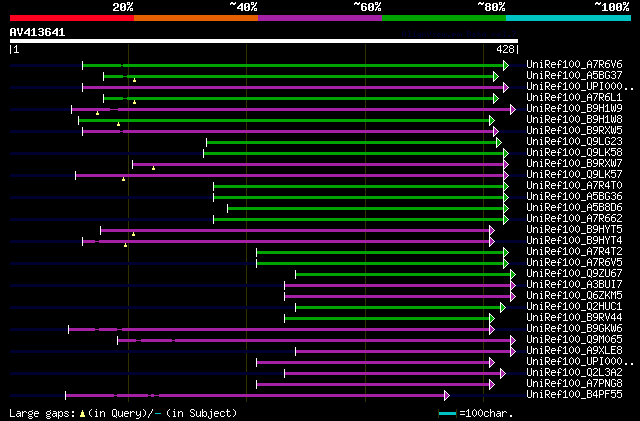Click the arrowhead ending the UniRef100_A5BG37 bar
The width and height of the screenshot is (640, 421).
[x=496, y=76]
